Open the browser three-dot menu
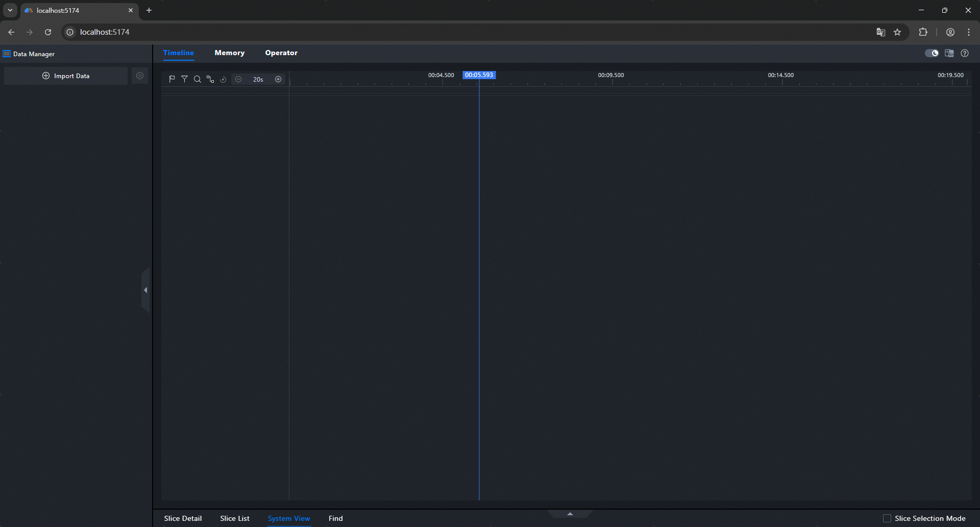Image resolution: width=980 pixels, height=527 pixels. (969, 32)
